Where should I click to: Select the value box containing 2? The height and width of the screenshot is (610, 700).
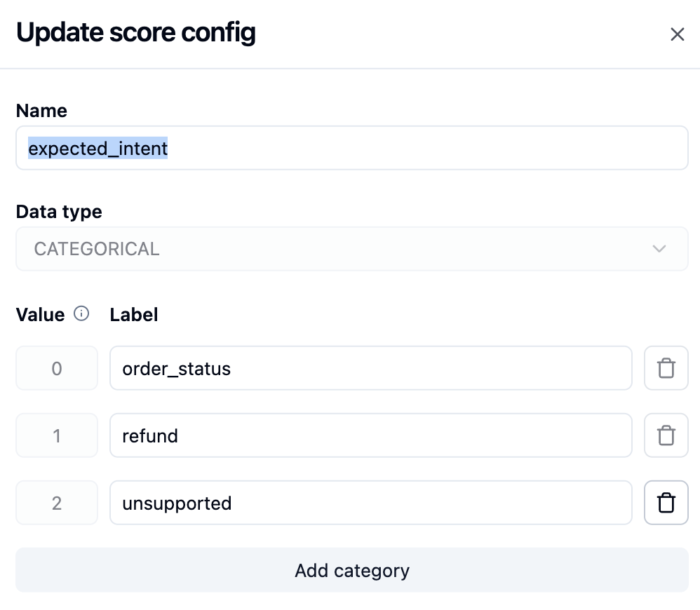57,503
